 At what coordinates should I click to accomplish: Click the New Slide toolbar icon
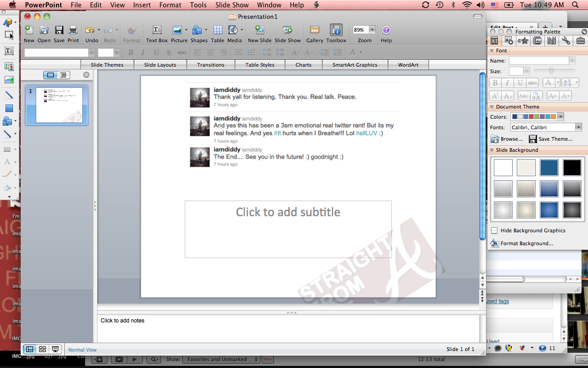pyautogui.click(x=260, y=30)
